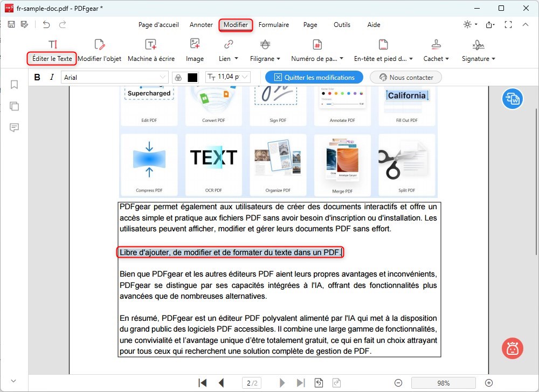
Task: Toggle italic formatting
Action: pos(52,77)
